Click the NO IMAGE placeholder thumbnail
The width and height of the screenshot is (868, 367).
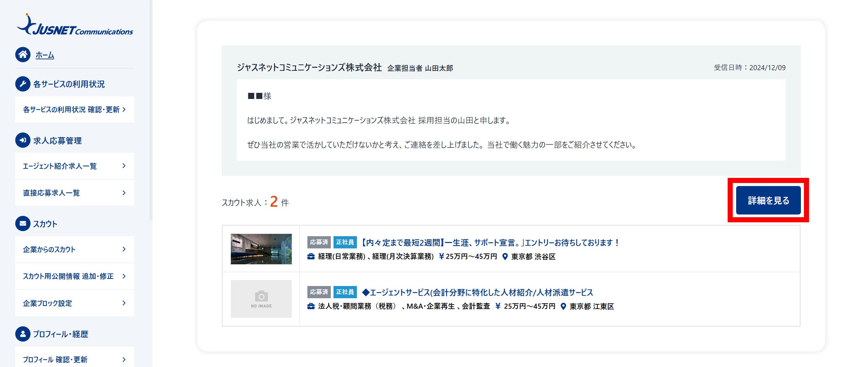[261, 299]
